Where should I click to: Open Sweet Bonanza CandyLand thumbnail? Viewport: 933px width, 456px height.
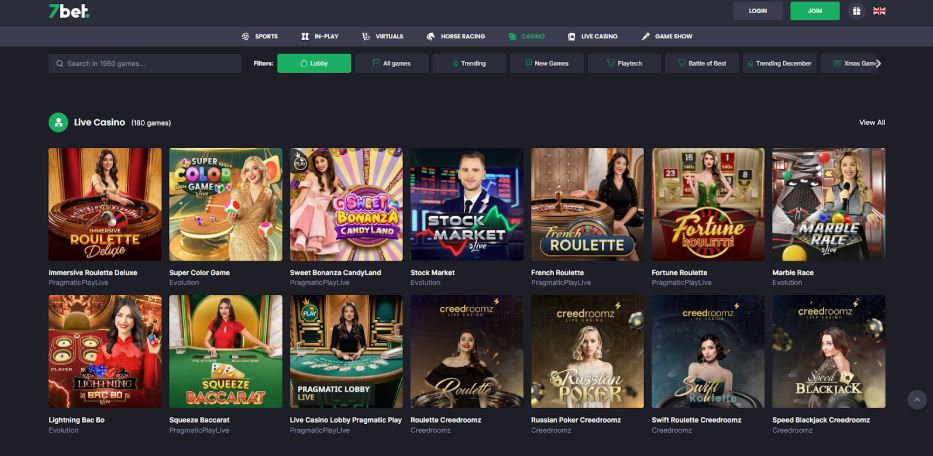coord(346,204)
